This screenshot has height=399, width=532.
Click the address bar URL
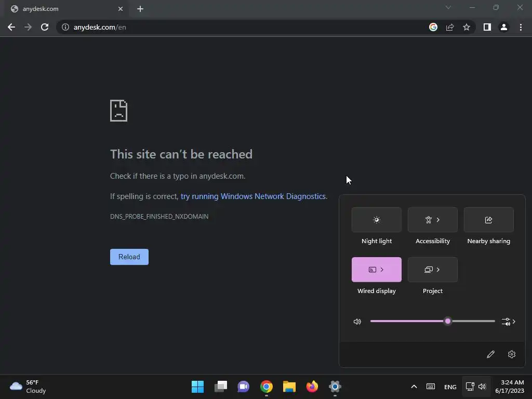(100, 27)
